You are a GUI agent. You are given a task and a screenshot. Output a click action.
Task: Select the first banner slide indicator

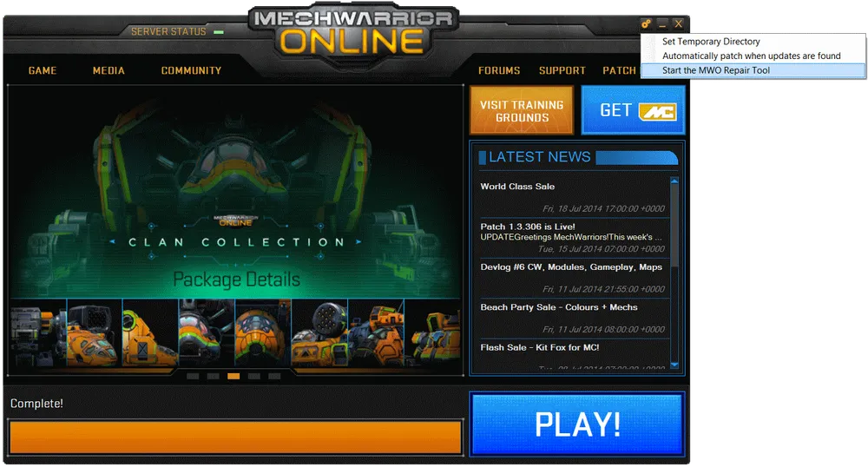click(x=193, y=376)
